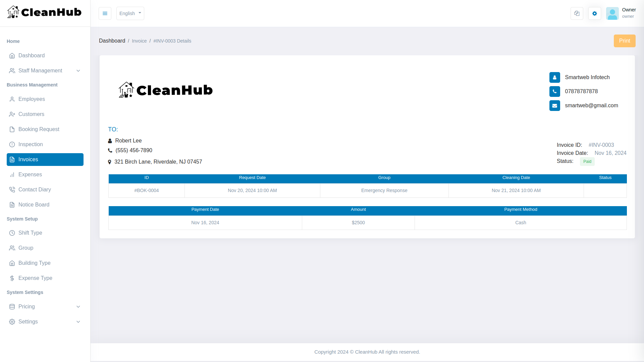
Task: Open Contact Diary from sidebar
Action: point(35,189)
